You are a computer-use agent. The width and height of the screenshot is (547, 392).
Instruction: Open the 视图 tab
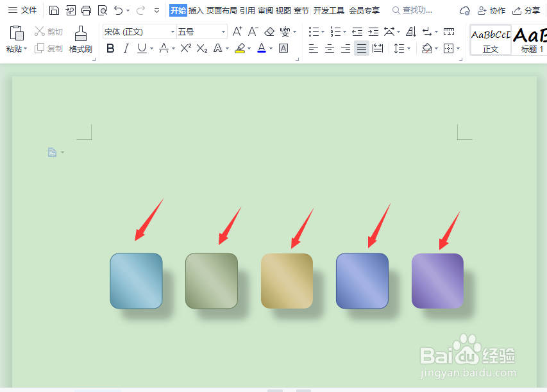(283, 10)
